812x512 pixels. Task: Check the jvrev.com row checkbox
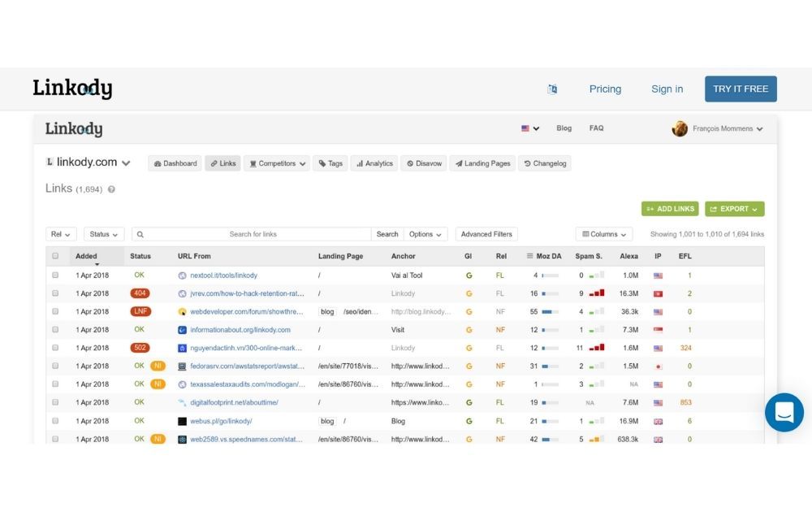click(x=55, y=293)
